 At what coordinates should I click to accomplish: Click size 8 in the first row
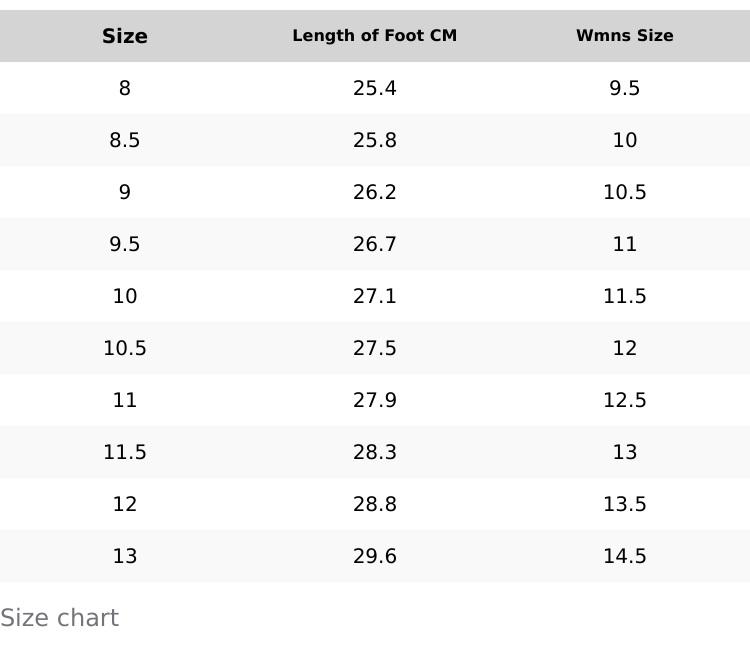(x=125, y=88)
